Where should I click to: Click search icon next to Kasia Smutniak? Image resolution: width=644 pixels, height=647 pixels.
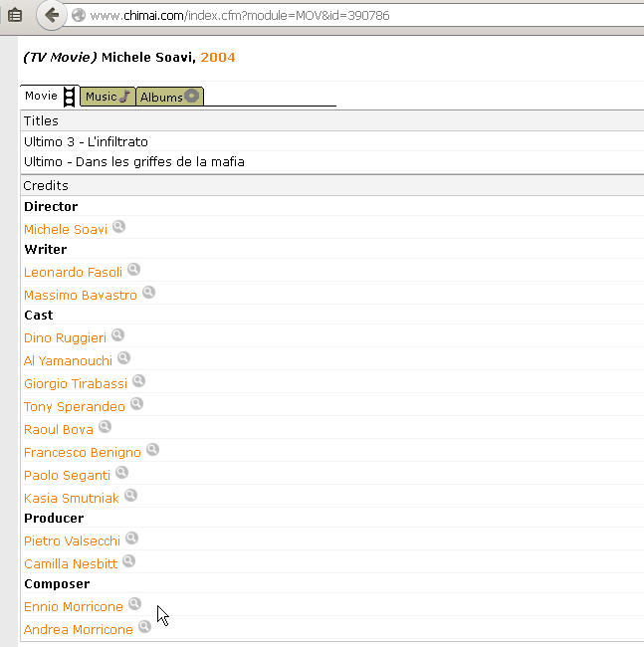pyautogui.click(x=130, y=495)
